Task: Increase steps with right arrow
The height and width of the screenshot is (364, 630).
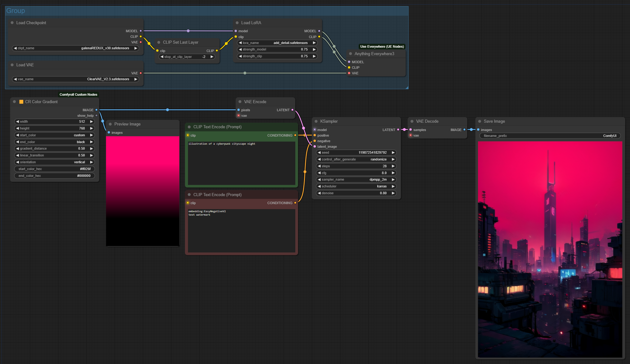Action: click(393, 166)
